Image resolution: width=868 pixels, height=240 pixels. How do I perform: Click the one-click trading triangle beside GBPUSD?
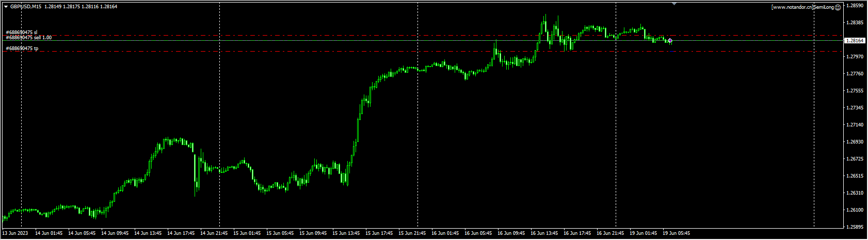[6, 7]
